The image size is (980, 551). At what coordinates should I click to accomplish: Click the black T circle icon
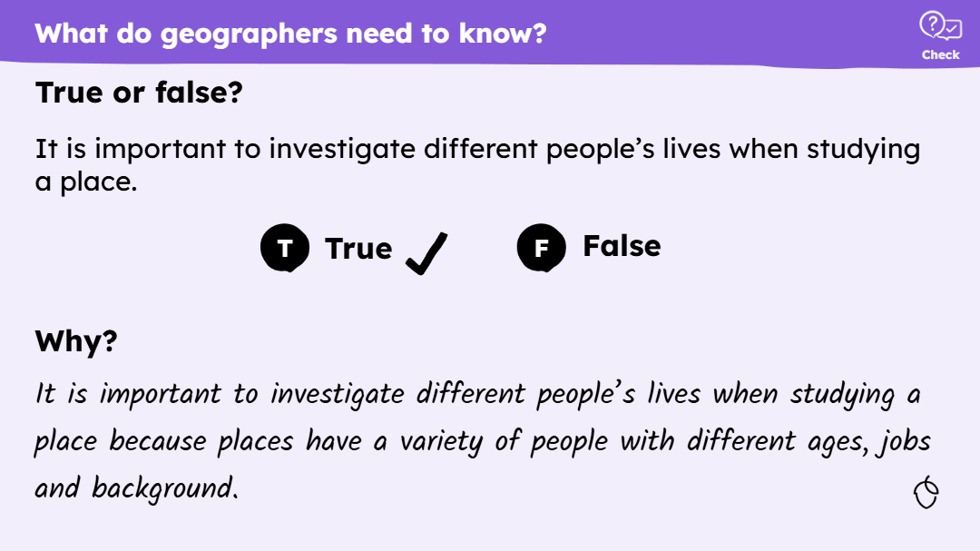(285, 248)
